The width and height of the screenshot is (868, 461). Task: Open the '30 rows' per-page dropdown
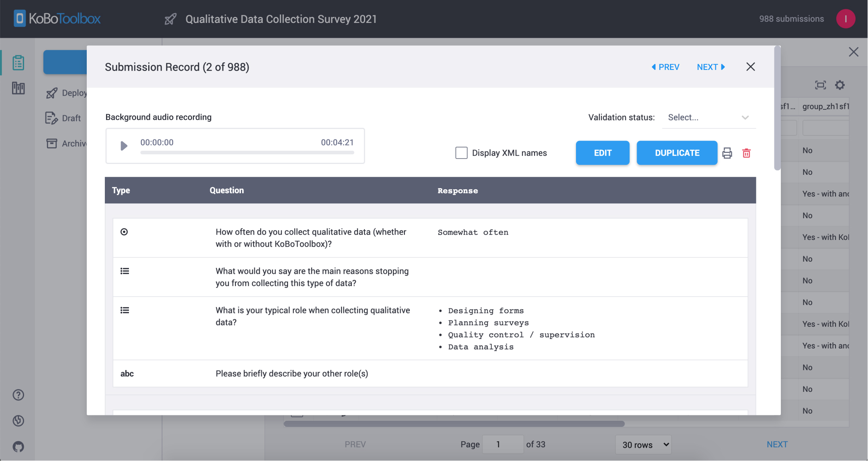pos(643,445)
